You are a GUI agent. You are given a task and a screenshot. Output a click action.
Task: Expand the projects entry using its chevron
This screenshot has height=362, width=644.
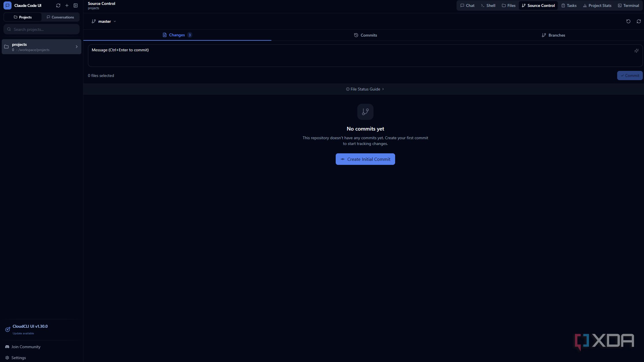coord(76,47)
